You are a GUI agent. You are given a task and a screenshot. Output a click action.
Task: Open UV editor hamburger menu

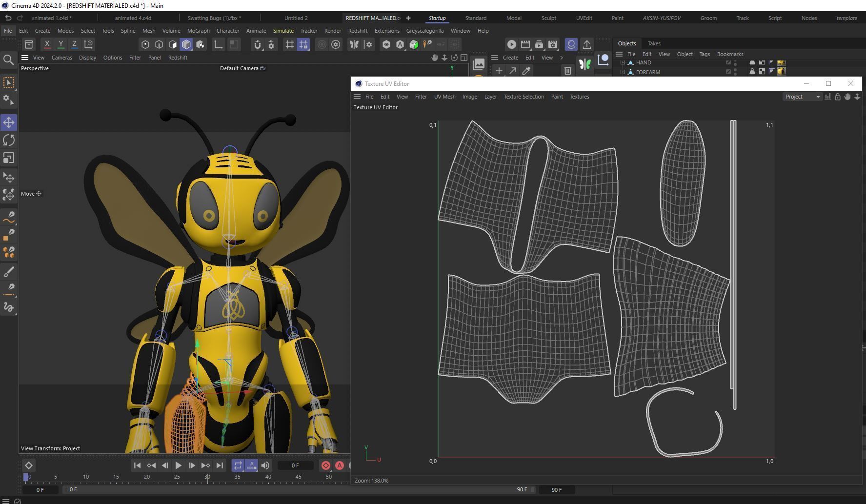357,97
